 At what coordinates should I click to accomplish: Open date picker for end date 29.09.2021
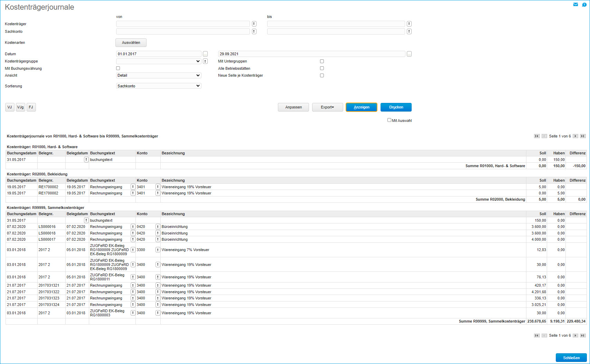409,54
